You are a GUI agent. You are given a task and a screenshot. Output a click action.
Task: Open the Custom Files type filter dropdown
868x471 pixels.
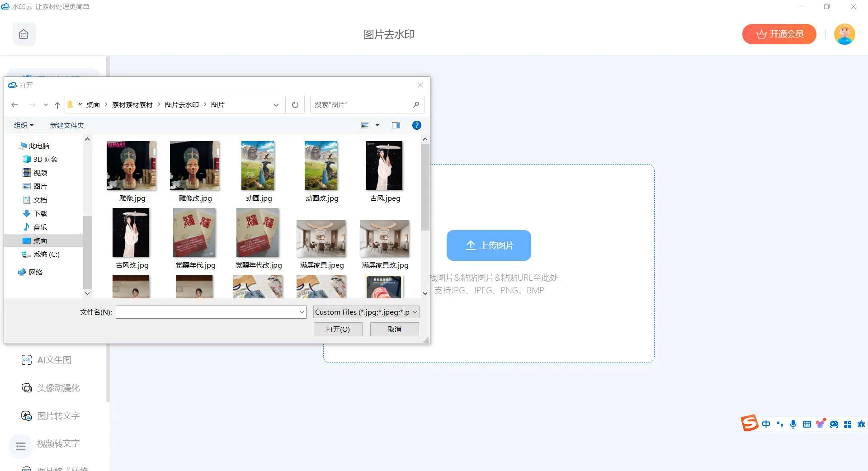pos(366,312)
